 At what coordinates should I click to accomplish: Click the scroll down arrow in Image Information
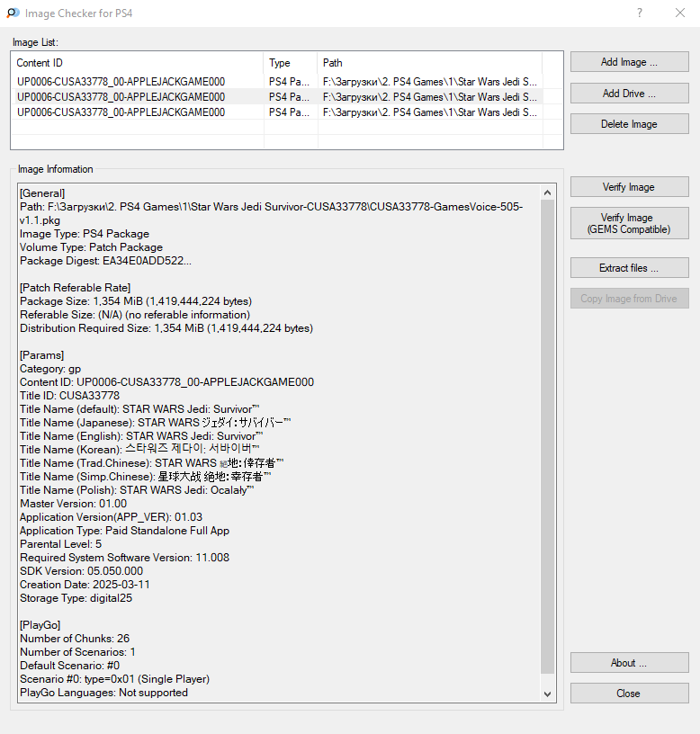548,694
